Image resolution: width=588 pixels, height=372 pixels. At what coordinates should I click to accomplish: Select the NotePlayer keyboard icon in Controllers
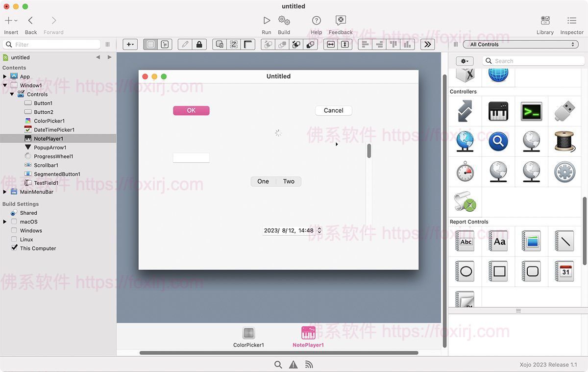(498, 111)
